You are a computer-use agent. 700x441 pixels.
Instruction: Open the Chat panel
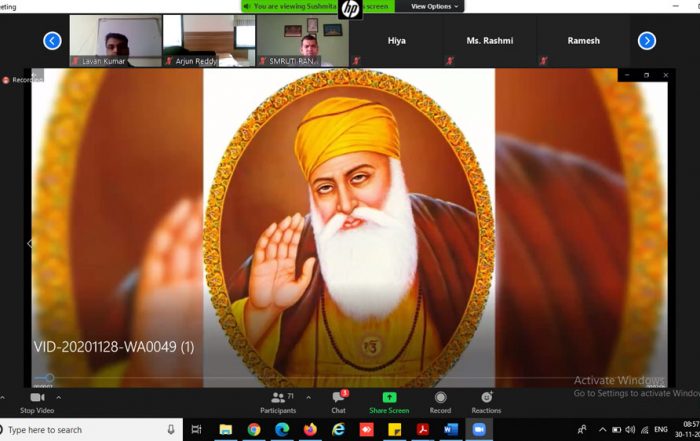[338, 403]
